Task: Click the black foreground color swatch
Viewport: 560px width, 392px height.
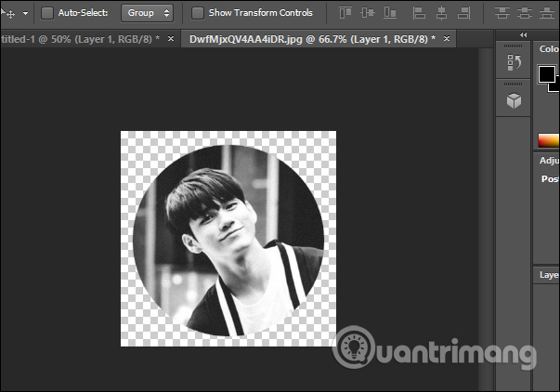Action: (547, 74)
